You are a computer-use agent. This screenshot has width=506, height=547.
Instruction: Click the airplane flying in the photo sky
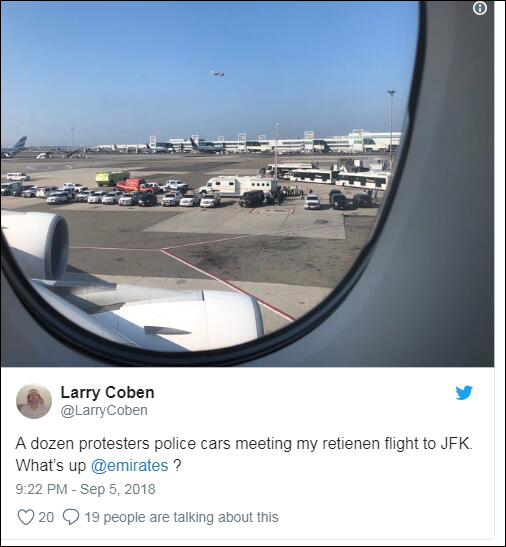[x=217, y=73]
